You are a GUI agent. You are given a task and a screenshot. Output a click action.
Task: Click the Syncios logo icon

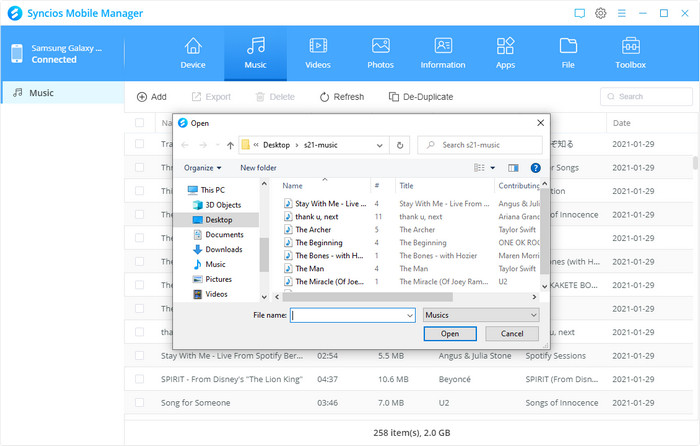[x=15, y=13]
